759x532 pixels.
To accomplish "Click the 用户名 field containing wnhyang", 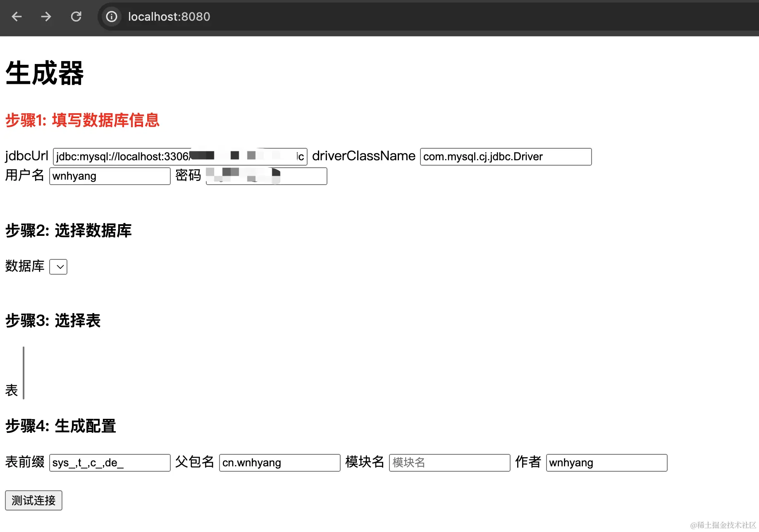I will point(110,176).
